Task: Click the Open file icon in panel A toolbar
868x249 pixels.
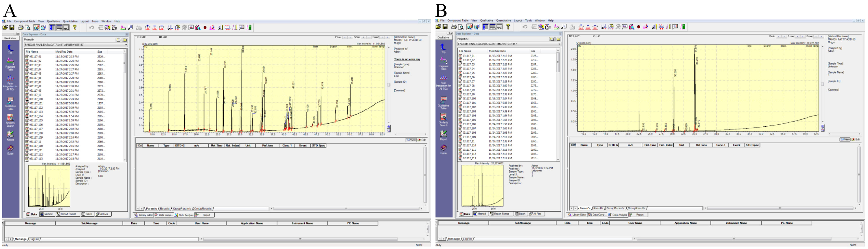Action: tap(5, 28)
